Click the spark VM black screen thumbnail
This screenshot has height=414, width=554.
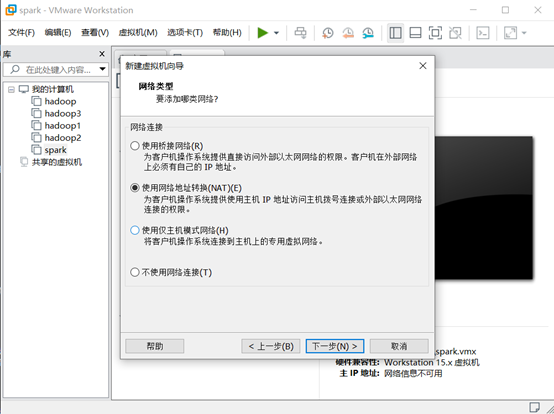click(x=484, y=208)
